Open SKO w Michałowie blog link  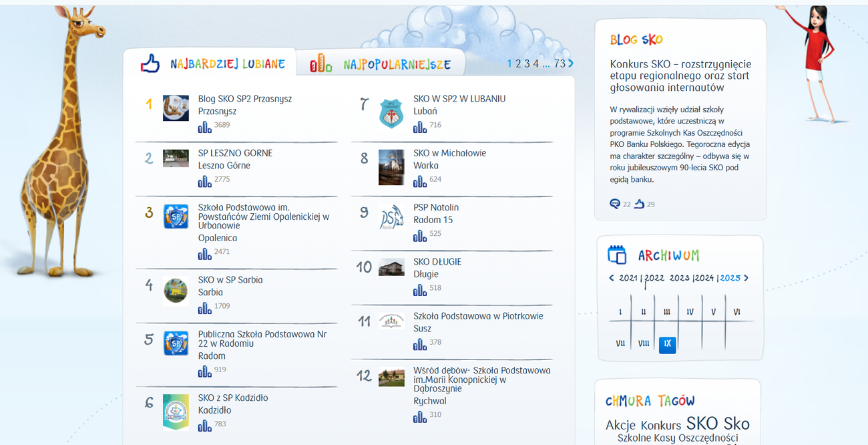pos(449,153)
